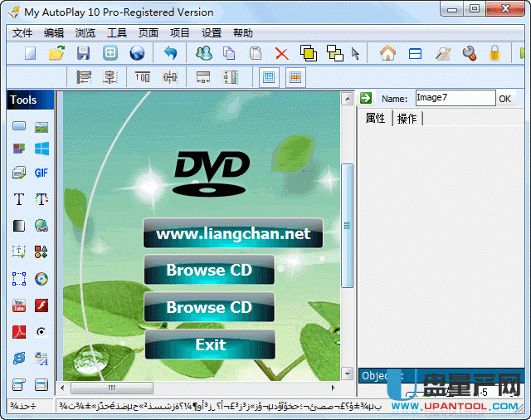
Task: Switch to the 操作 tab
Action: [407, 119]
